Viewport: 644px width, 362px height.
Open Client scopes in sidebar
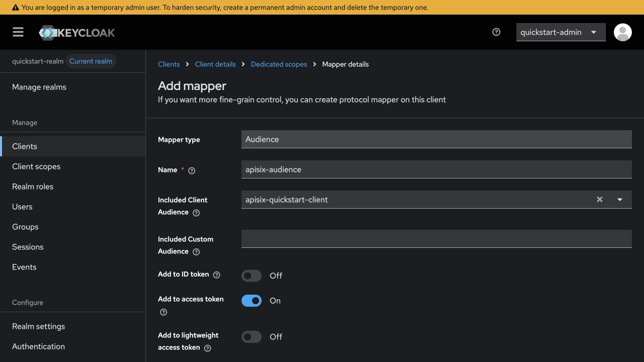point(73,166)
